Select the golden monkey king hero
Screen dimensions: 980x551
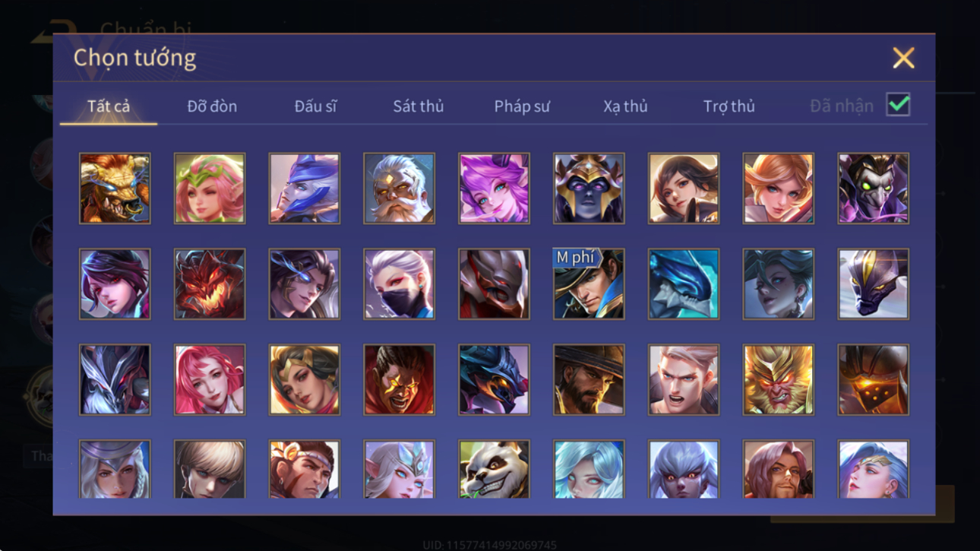pyautogui.click(x=778, y=379)
